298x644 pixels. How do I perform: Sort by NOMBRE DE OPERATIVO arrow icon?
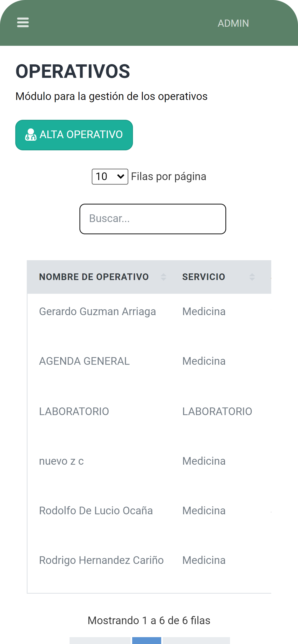click(164, 277)
